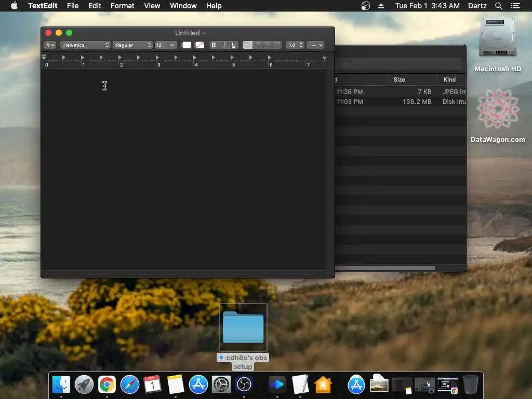Sort Finder list by Size column
The height and width of the screenshot is (399, 532).
click(412, 79)
